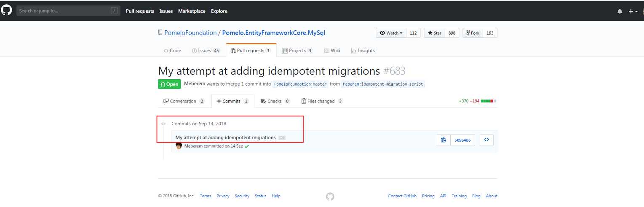Open the Conversation tab
Screen dimensions: 644x207
pos(184,101)
